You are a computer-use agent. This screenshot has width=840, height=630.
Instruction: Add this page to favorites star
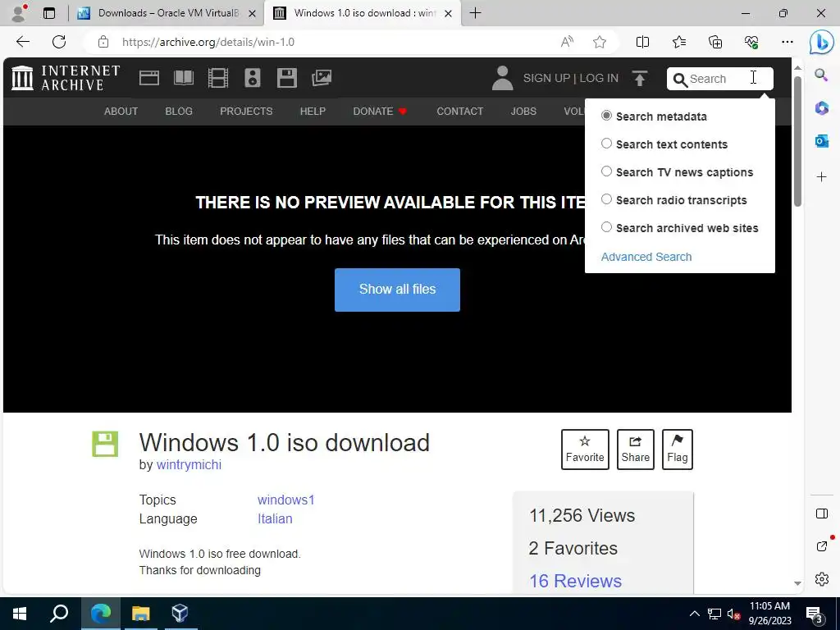click(600, 42)
